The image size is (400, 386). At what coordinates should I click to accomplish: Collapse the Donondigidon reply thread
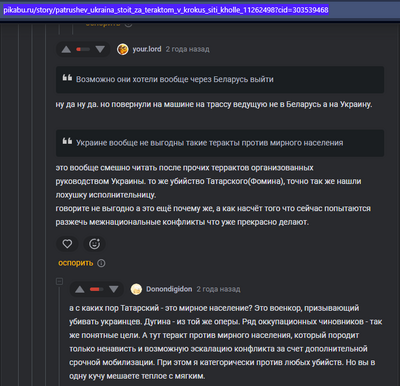pos(59,282)
